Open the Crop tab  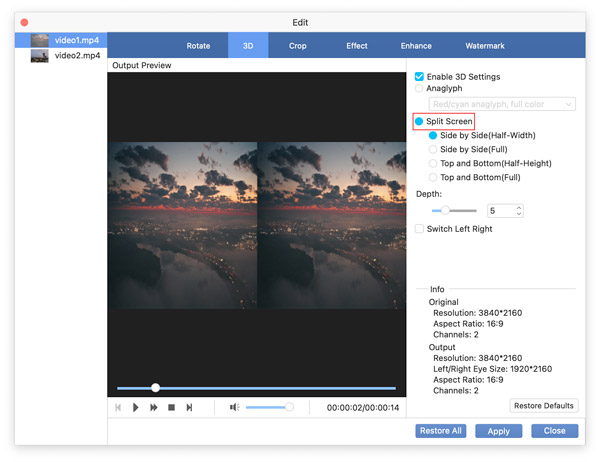297,46
